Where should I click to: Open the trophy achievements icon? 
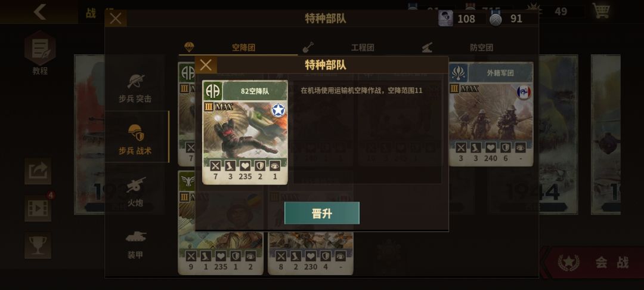[38, 246]
